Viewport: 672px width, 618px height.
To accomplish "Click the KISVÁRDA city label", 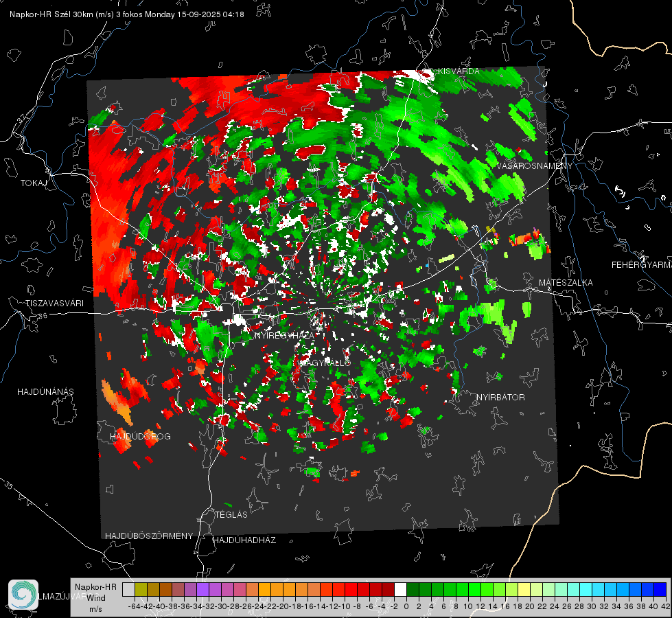I will click(459, 71).
